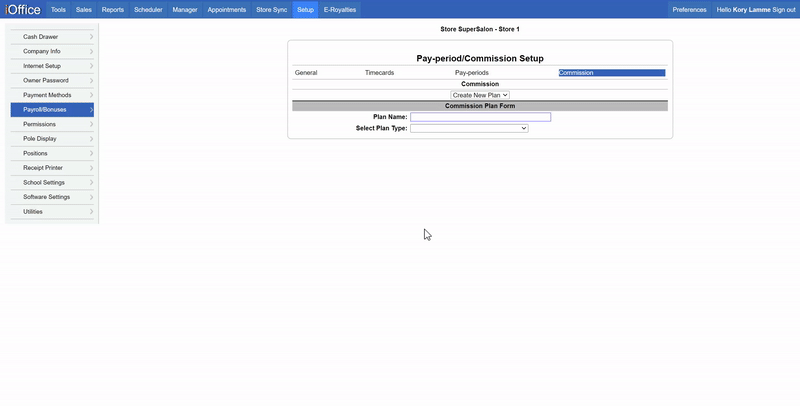The height and width of the screenshot is (406, 800).
Task: Click chevron arrow beside Cash Drawer
Action: point(91,37)
